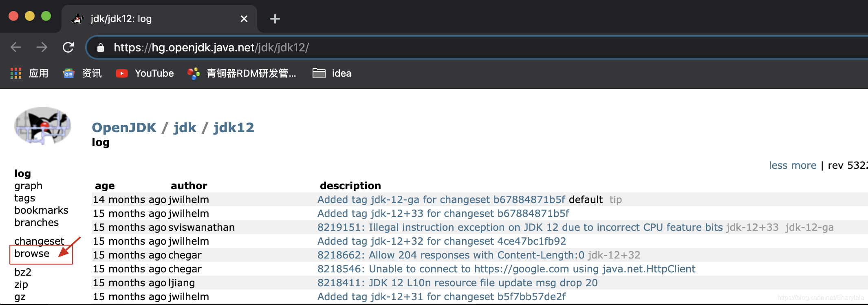Open changeset 8218662 Allow 204 responses
868x305 pixels.
451,255
